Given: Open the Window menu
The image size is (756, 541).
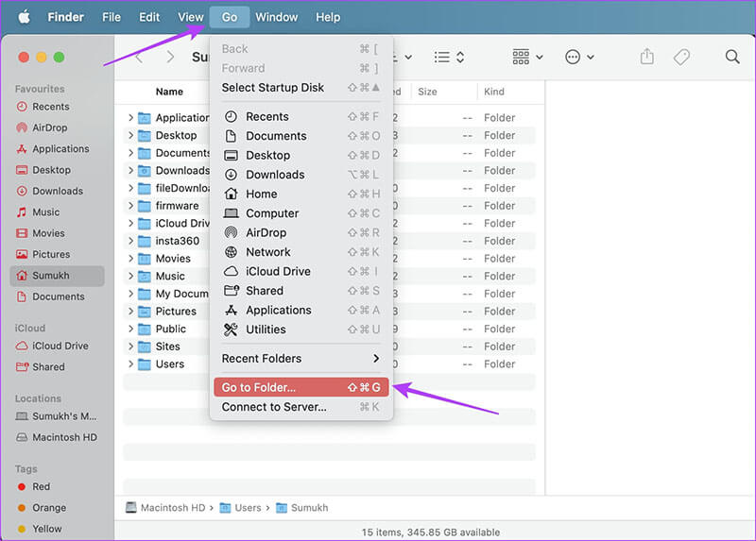Looking at the screenshot, I should [276, 17].
